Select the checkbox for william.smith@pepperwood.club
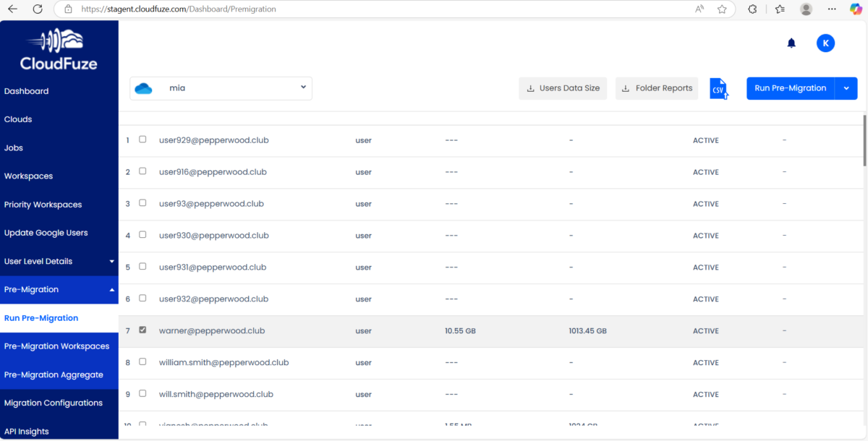Viewport: 868px width, 441px height. pyautogui.click(x=142, y=362)
